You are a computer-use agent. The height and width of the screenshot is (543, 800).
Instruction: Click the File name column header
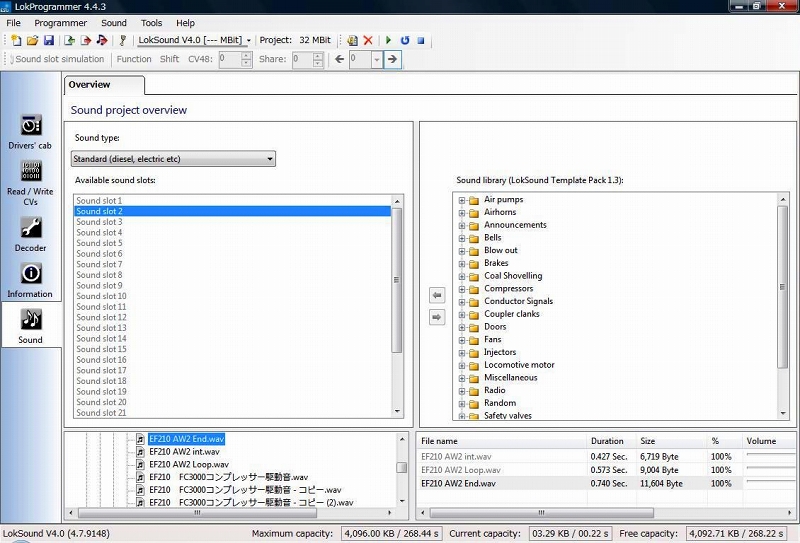(x=502, y=441)
